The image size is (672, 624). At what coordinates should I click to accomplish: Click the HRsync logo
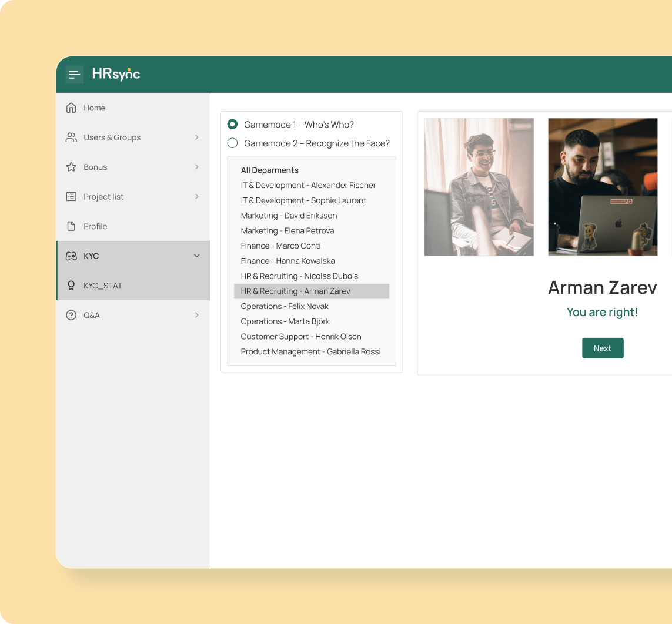click(116, 74)
